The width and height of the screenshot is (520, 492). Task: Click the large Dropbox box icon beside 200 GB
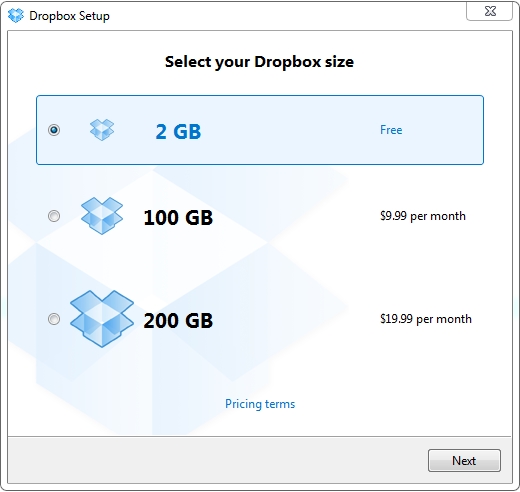[102, 319]
